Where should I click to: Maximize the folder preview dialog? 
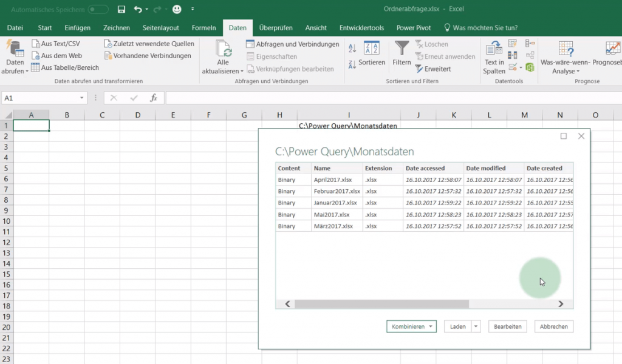pyautogui.click(x=564, y=136)
